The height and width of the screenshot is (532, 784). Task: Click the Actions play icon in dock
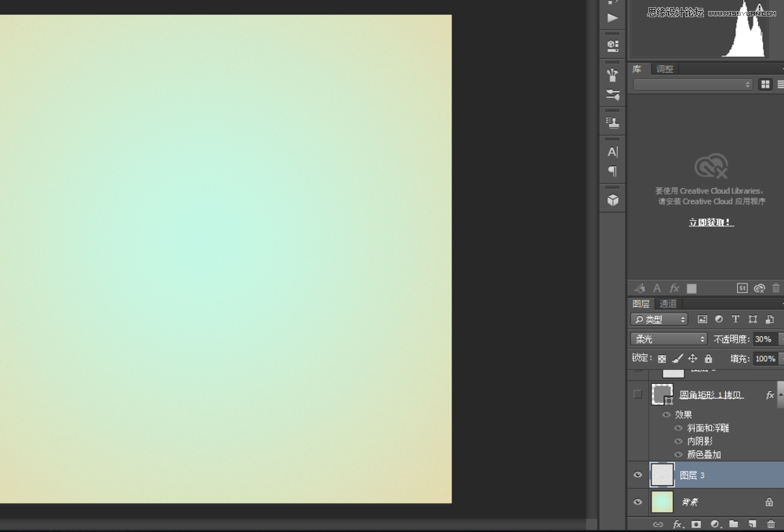pyautogui.click(x=612, y=17)
